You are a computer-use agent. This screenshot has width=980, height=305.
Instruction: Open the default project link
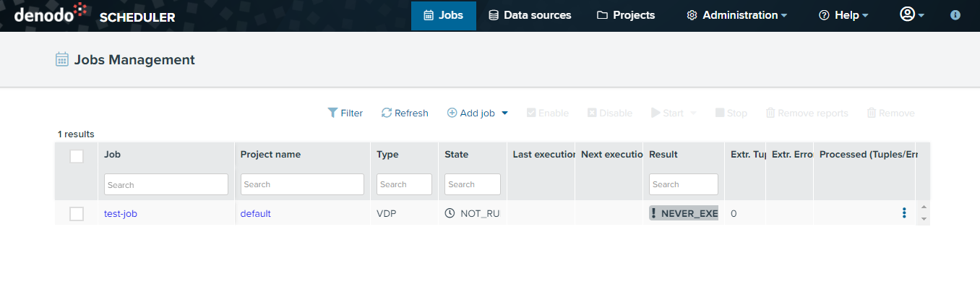point(256,213)
